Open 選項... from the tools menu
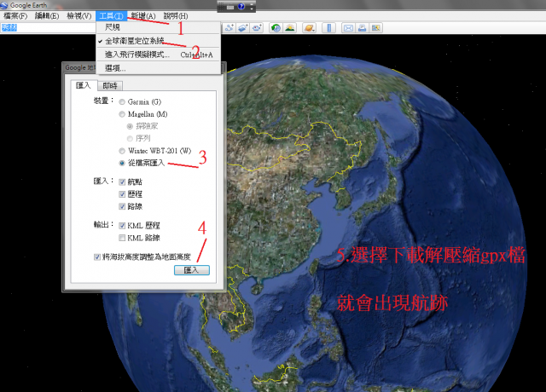 tap(159, 68)
